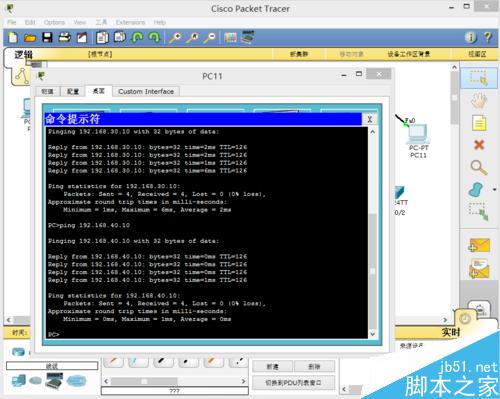This screenshot has width=500, height=399.
Task: Click connection list scroll left arrow
Action: point(106,381)
